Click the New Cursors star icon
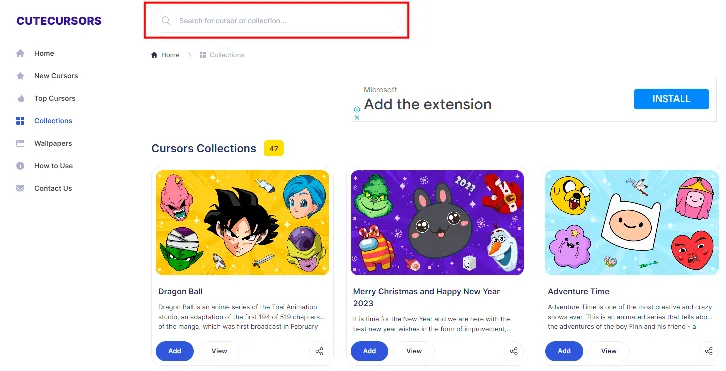Image resolution: width=726 pixels, height=371 pixels. coord(20,75)
